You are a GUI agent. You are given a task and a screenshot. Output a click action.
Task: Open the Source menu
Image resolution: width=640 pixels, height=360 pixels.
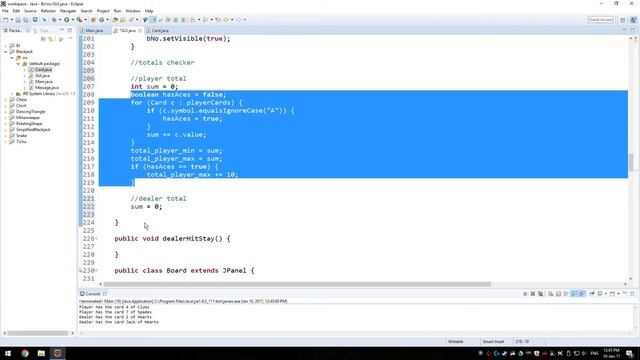tap(30, 11)
